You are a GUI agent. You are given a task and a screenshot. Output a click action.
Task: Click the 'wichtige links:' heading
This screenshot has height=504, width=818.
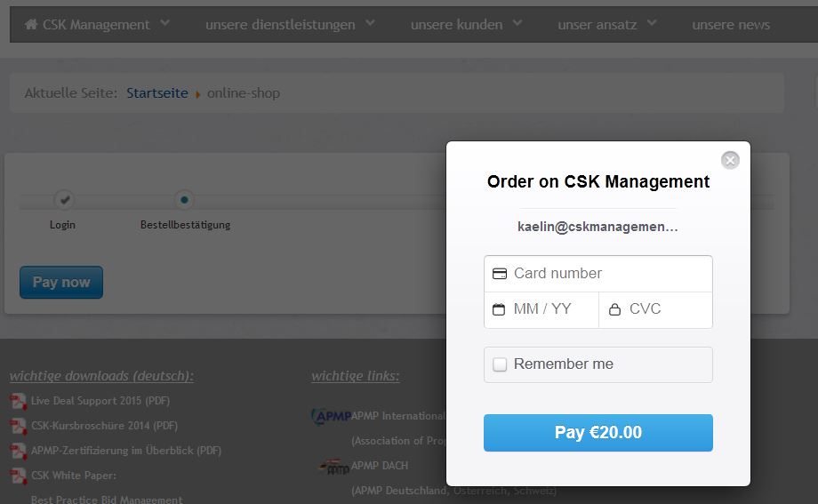pos(356,376)
